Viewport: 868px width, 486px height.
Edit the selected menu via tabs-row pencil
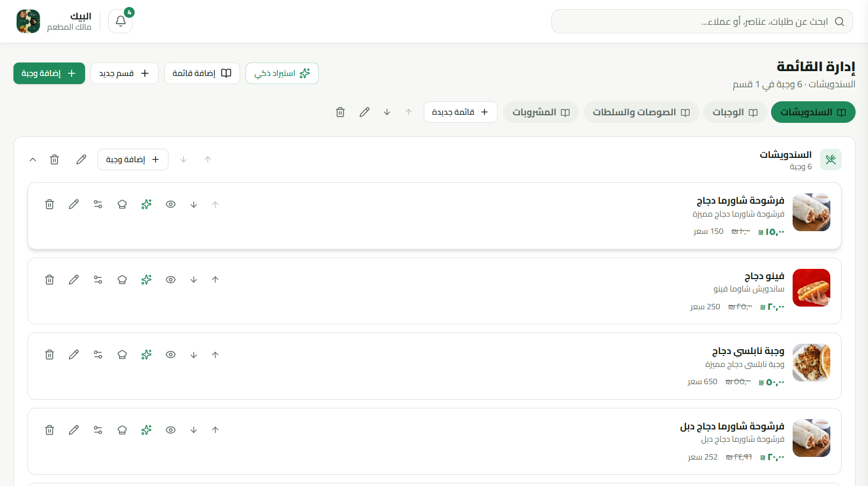tap(365, 112)
